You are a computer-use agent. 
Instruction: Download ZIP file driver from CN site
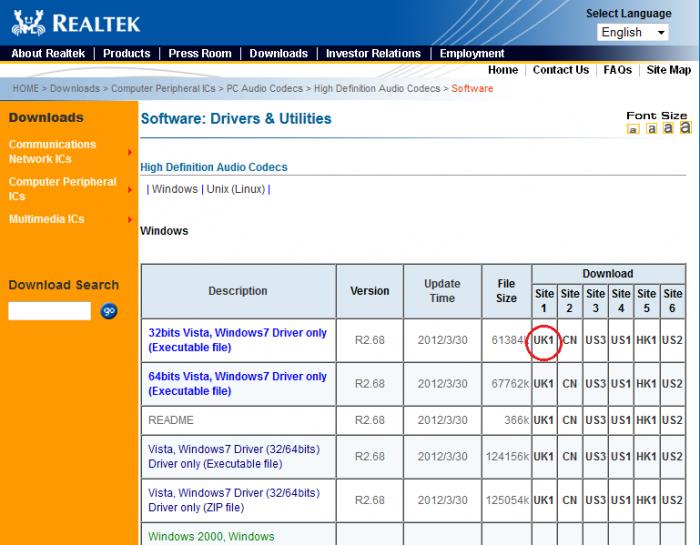point(569,500)
